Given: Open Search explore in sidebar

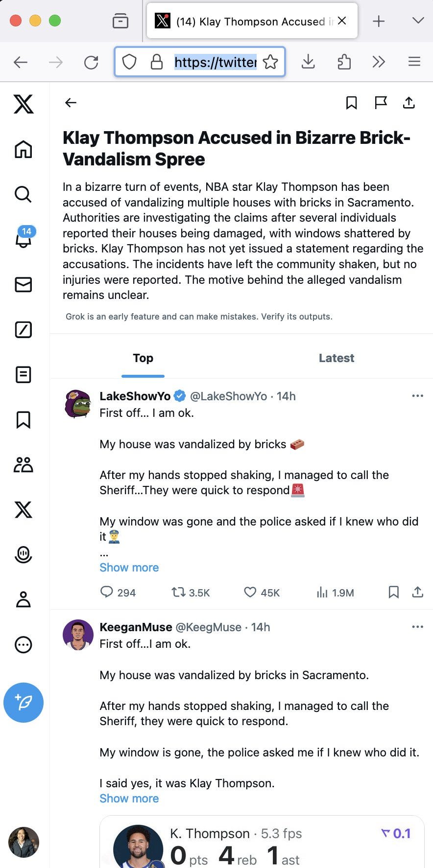Looking at the screenshot, I should coord(23,194).
